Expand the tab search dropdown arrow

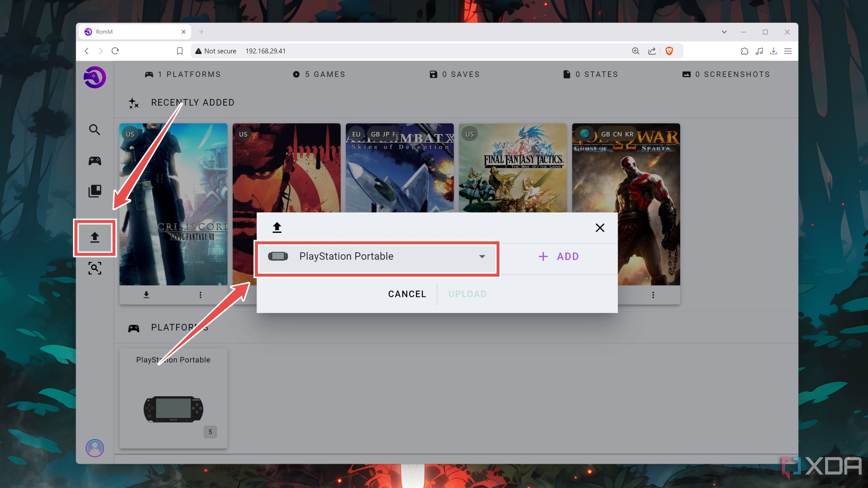[724, 32]
